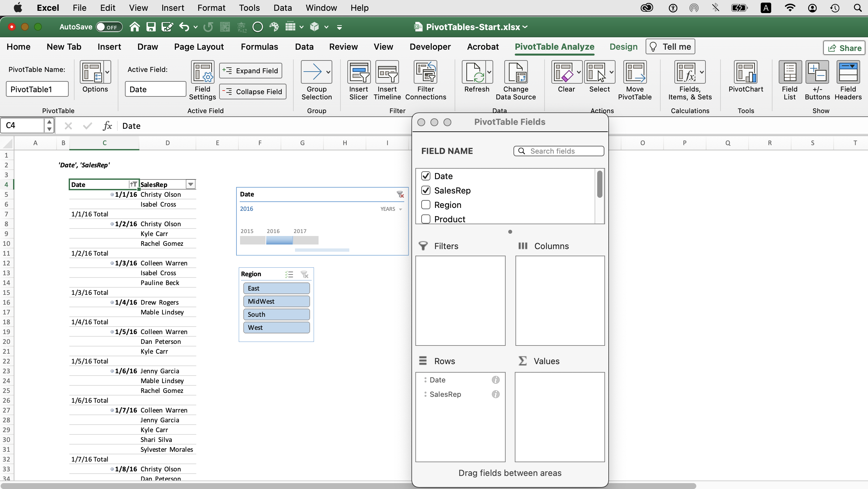This screenshot has width=868, height=489.
Task: Click Move PivotTable icon
Action: 634,73
